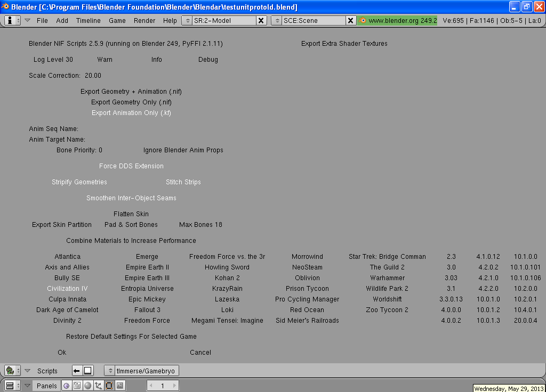Select Export Geometry + Animation (.nif)

coord(131,92)
